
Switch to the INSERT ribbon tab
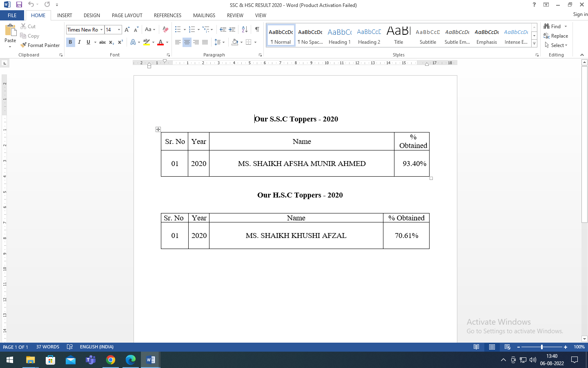click(65, 15)
